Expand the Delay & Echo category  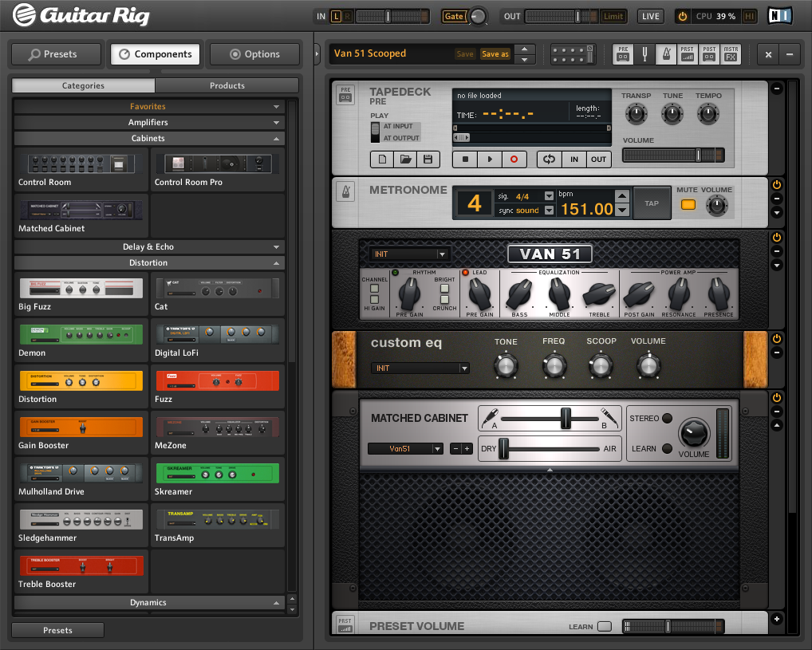149,247
